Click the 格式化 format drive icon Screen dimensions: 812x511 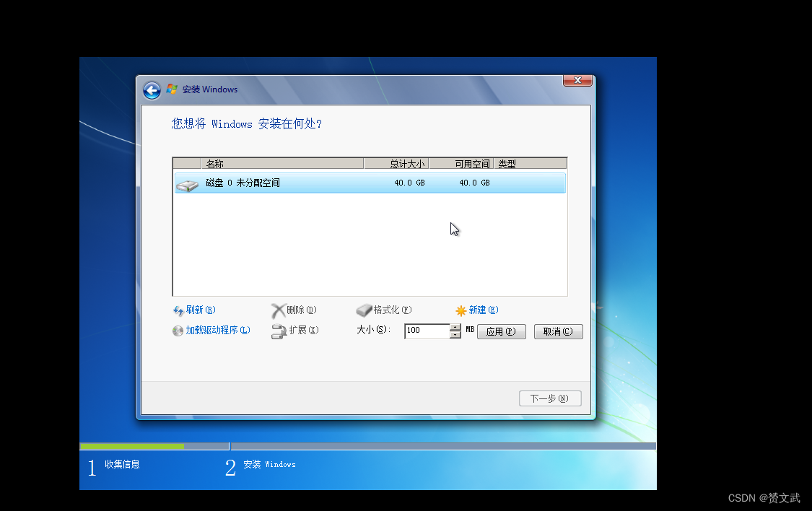(364, 310)
